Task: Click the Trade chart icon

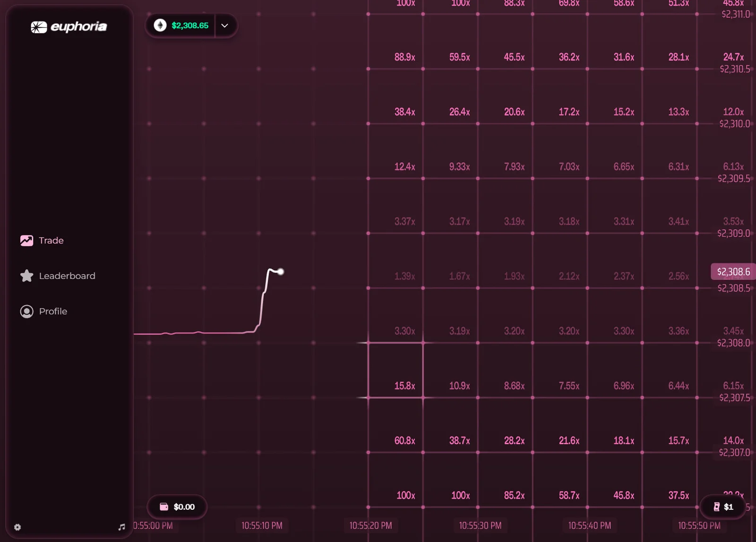Action: tap(26, 241)
